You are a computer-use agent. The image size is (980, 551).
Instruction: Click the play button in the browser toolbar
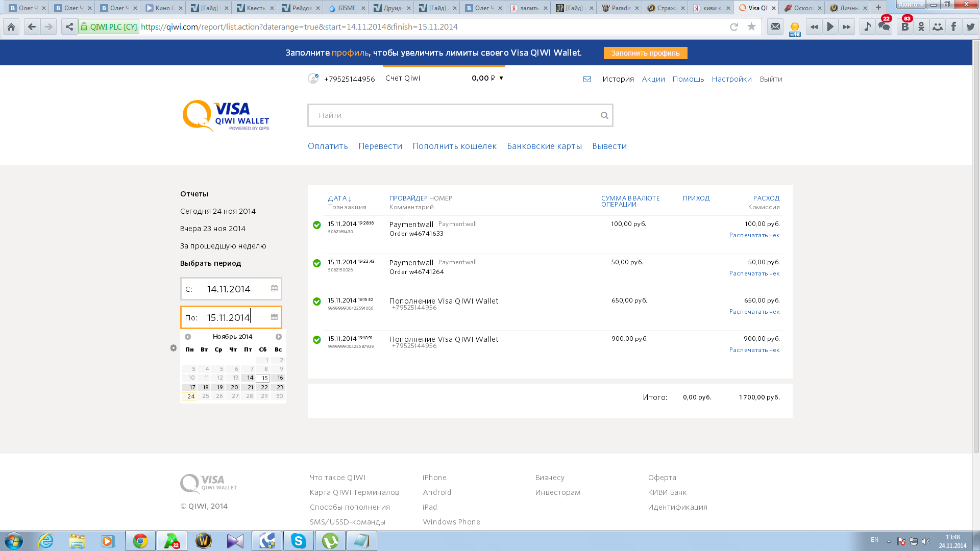coord(830,27)
